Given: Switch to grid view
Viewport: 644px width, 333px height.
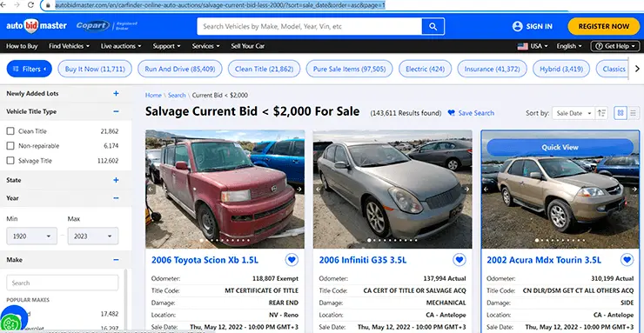Looking at the screenshot, I should tap(621, 113).
